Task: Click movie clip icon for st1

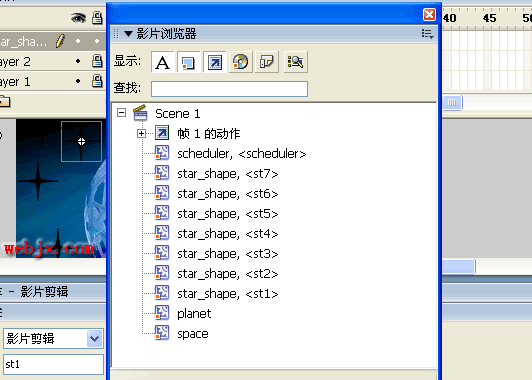Action: [162, 293]
